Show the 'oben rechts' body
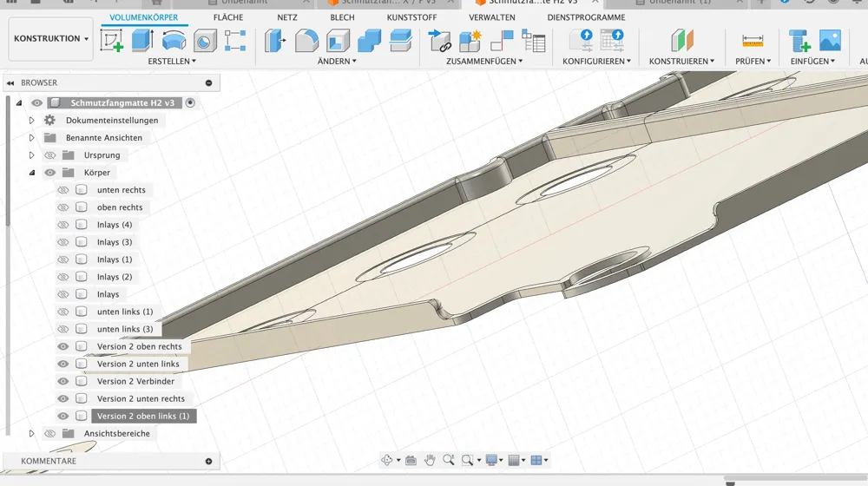This screenshot has width=868, height=486. click(63, 207)
